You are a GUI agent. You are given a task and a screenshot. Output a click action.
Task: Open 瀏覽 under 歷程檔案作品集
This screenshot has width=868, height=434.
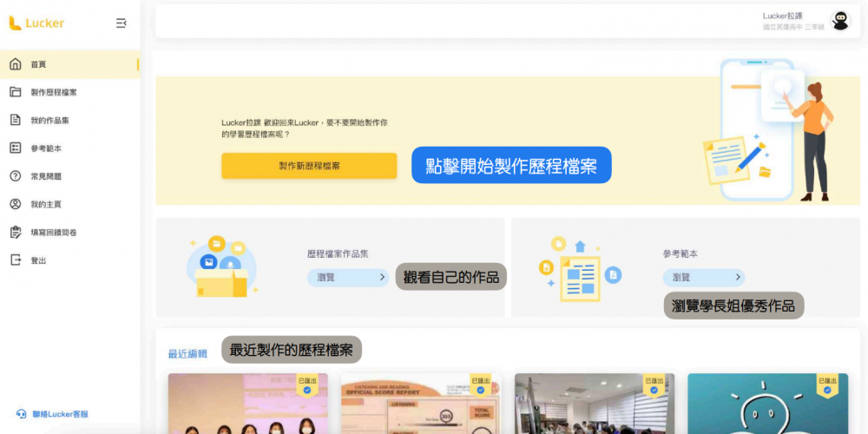[347, 278]
